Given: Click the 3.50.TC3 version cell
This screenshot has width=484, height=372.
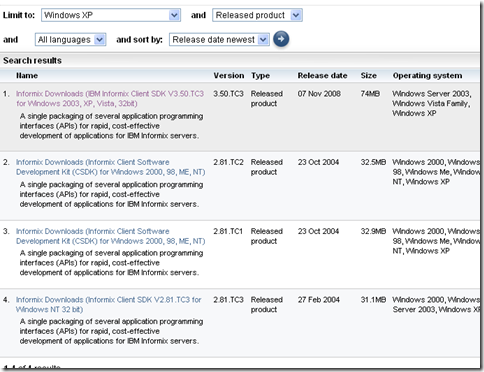Looking at the screenshot, I should (x=228, y=94).
